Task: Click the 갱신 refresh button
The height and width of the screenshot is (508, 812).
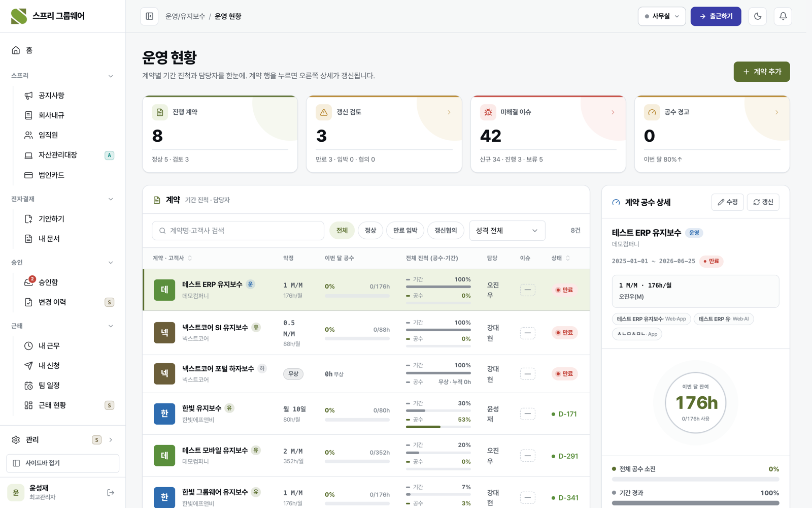Action: [x=763, y=202]
